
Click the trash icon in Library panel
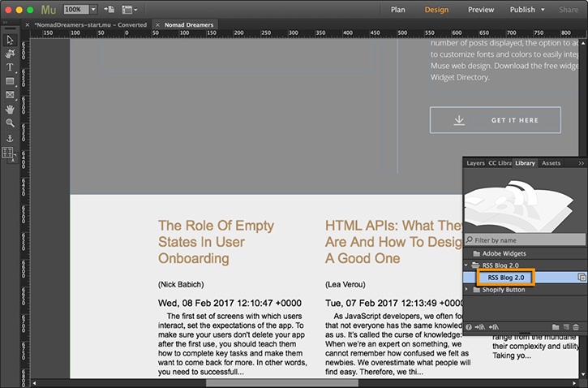click(x=576, y=327)
